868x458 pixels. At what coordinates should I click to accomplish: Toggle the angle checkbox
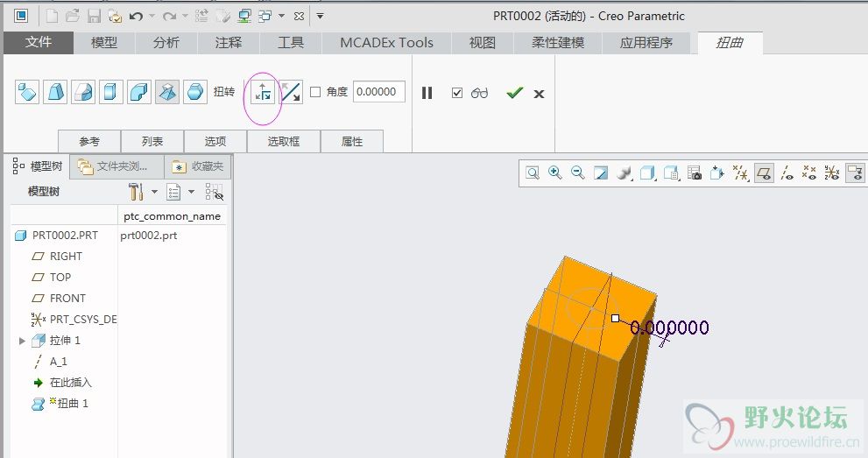(315, 92)
